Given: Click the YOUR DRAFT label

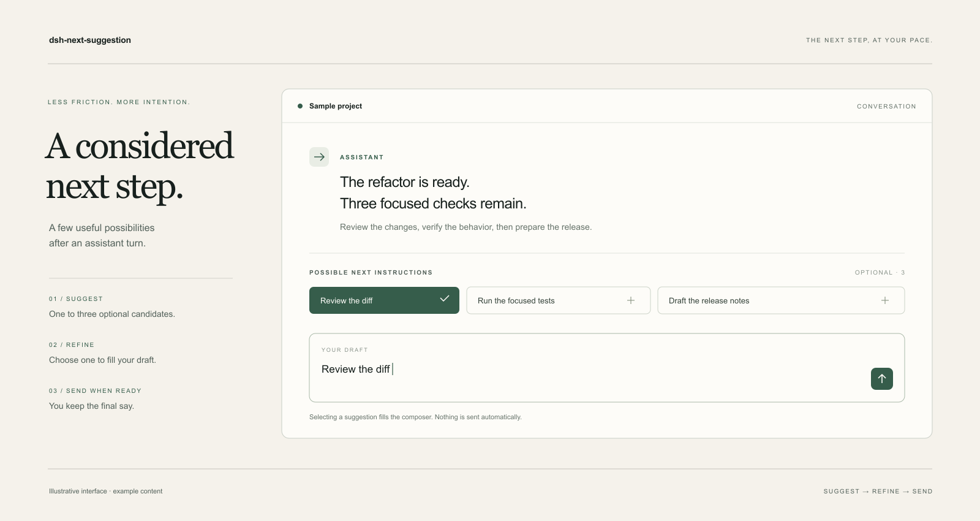Looking at the screenshot, I should [344, 350].
